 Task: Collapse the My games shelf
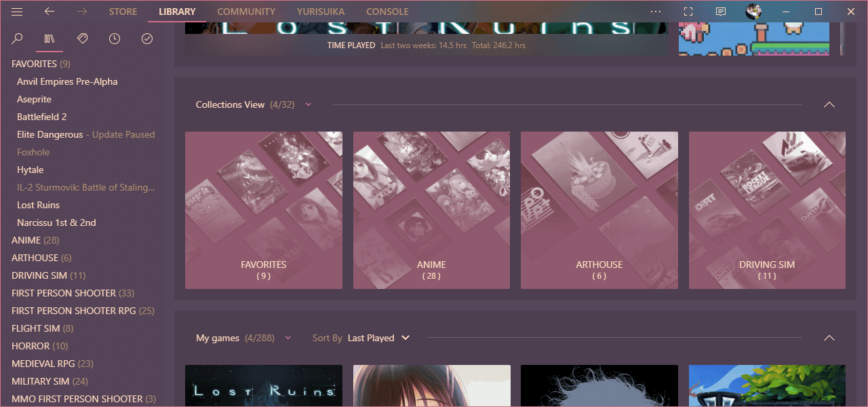(x=829, y=338)
